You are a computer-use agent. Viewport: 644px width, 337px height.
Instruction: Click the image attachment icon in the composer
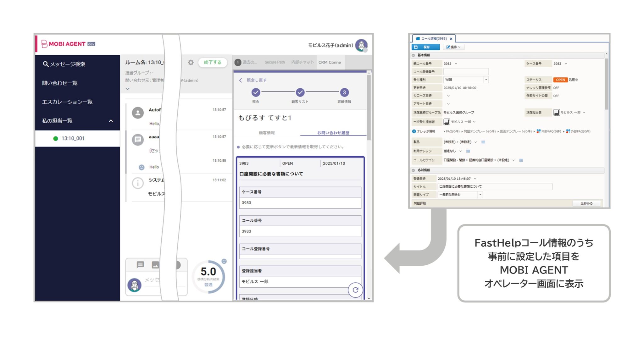(x=155, y=265)
